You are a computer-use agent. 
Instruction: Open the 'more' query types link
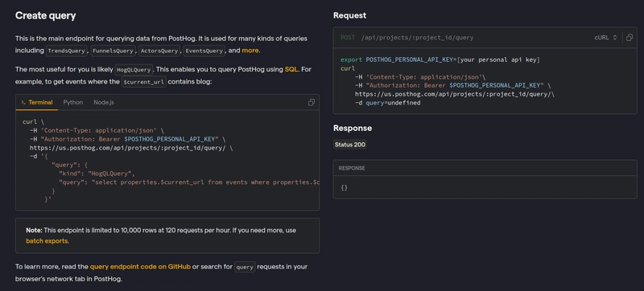tap(250, 51)
